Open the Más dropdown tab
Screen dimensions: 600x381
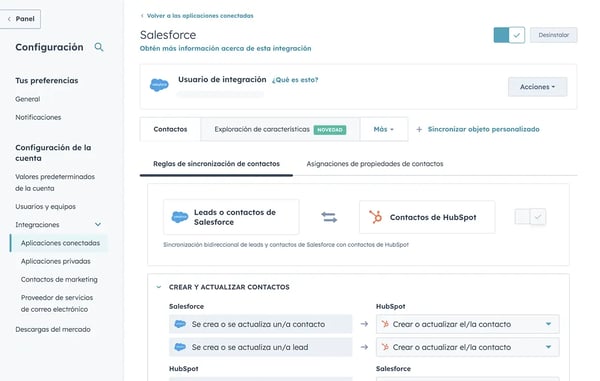tap(384, 129)
